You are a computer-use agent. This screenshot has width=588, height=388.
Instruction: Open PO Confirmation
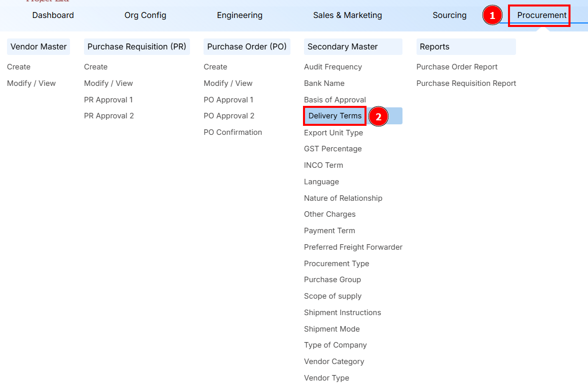tap(232, 132)
